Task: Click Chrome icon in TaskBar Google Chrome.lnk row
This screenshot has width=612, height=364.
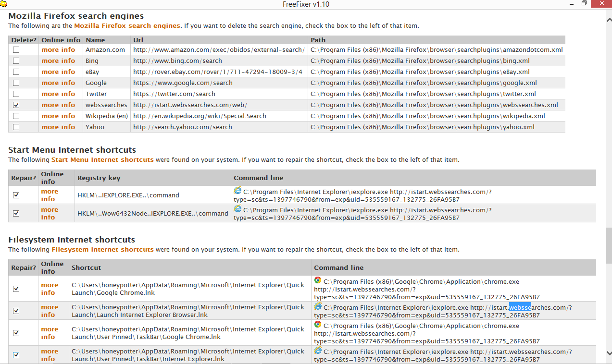Action: tap(318, 325)
